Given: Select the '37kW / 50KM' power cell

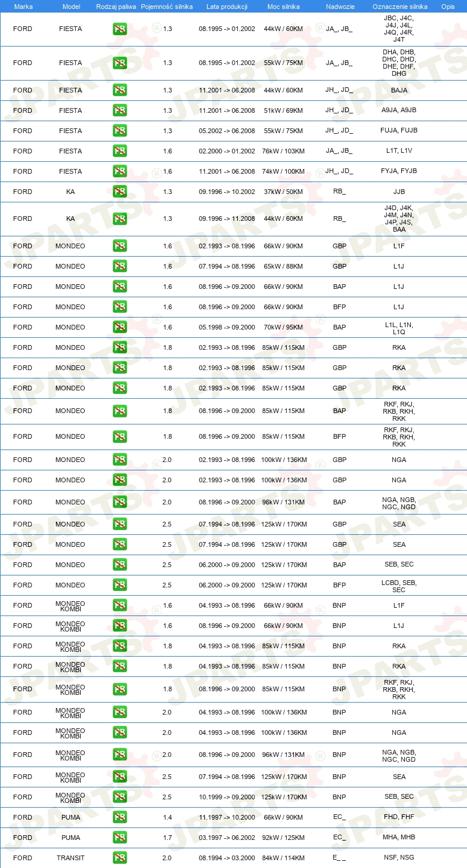Looking at the screenshot, I should click(283, 192).
